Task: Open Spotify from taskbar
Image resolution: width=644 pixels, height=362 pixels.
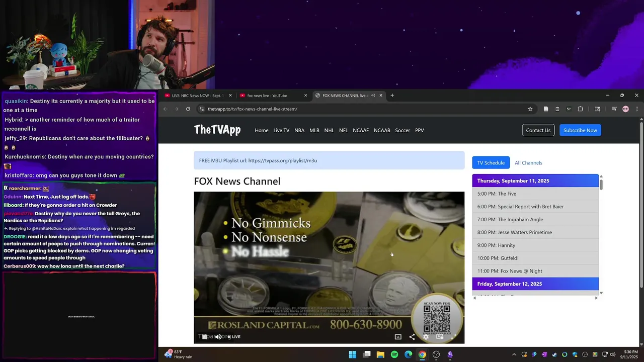Action: pos(394,354)
